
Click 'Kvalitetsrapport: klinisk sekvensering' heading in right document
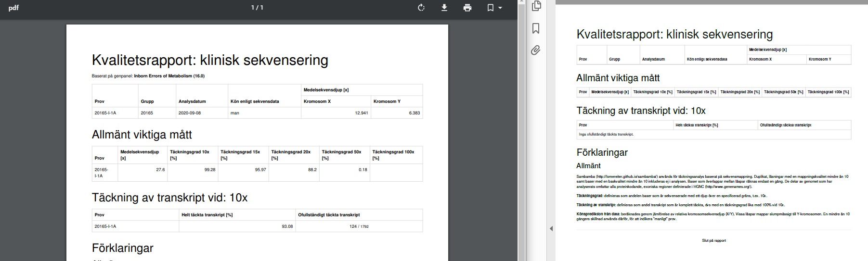point(675,34)
